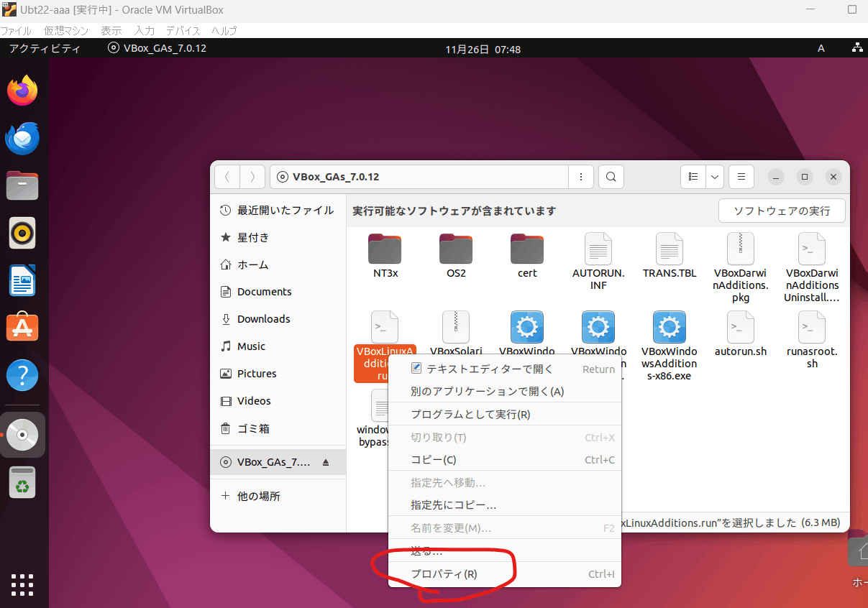Select VBoxDarwinAdditionsUninstall file
Screen dimensions: 868x608
tap(812, 267)
